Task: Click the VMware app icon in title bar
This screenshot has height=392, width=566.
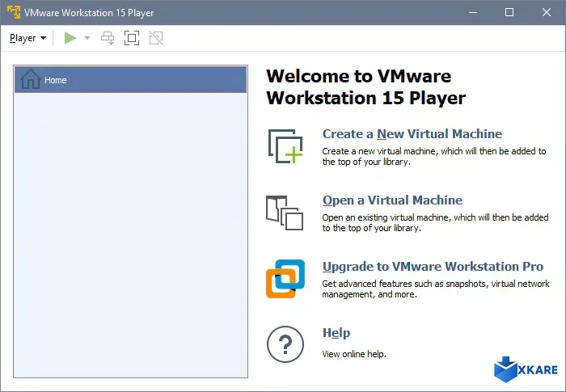Action: click(x=14, y=12)
